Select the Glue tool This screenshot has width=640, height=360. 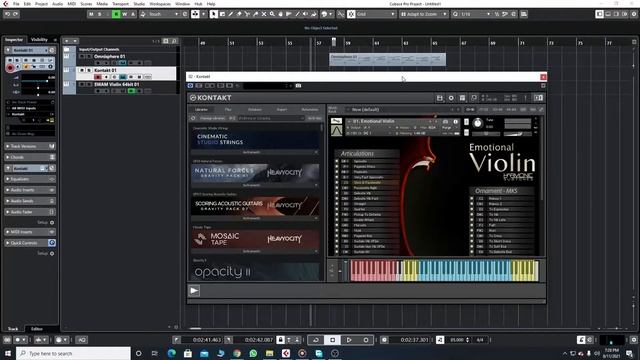click(x=256, y=14)
